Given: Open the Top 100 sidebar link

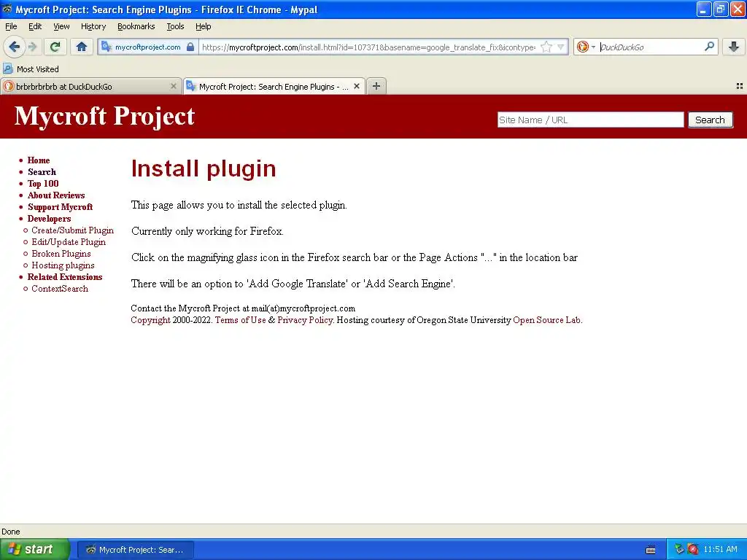Looking at the screenshot, I should [x=43, y=184].
